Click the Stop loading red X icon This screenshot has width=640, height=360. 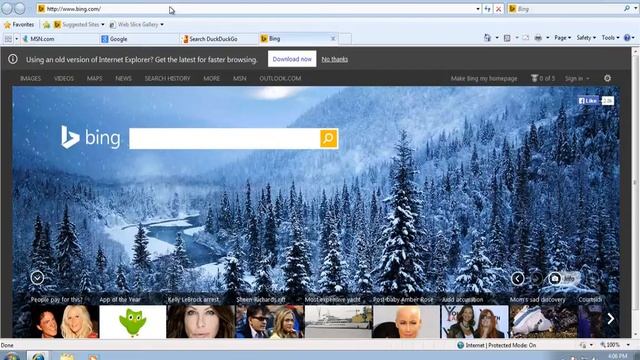[498, 9]
